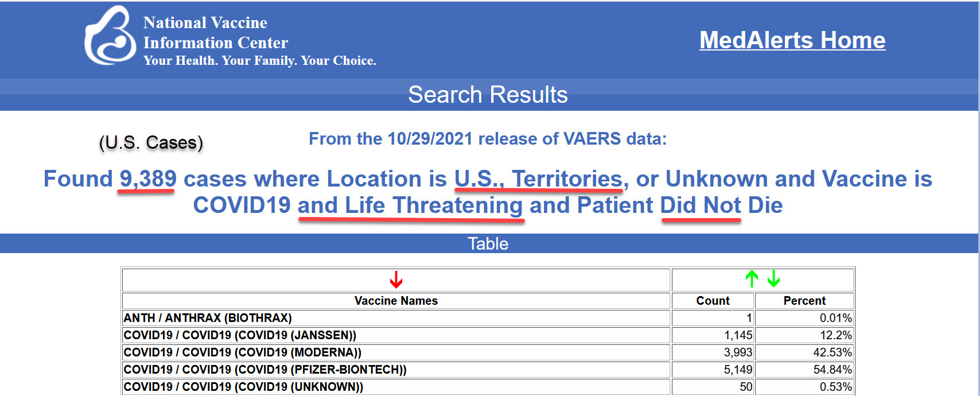Click the Table section heading bar

coord(489,243)
